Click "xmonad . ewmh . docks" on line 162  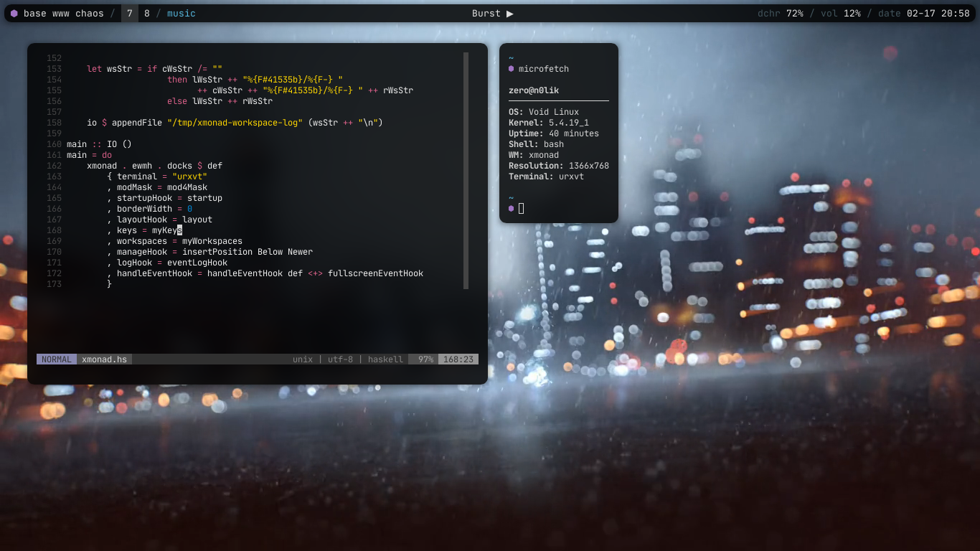(x=139, y=166)
